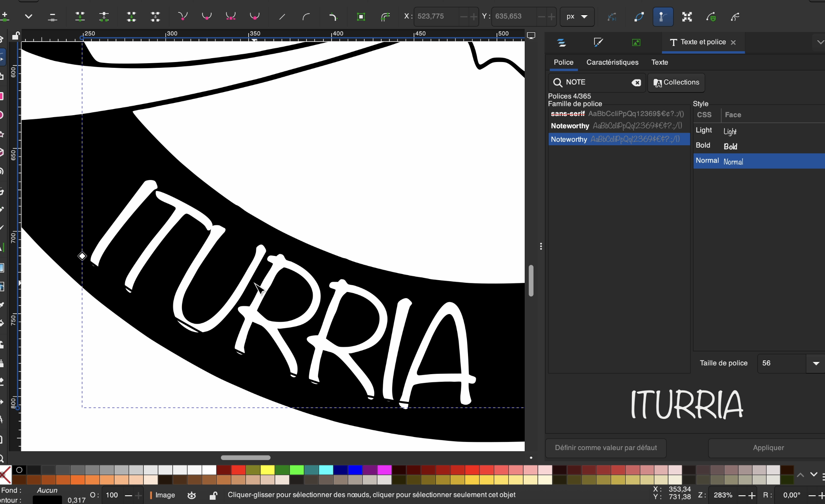Expand the font size dropdown arrow
Viewport: 825px width, 504px height.
pos(816,363)
